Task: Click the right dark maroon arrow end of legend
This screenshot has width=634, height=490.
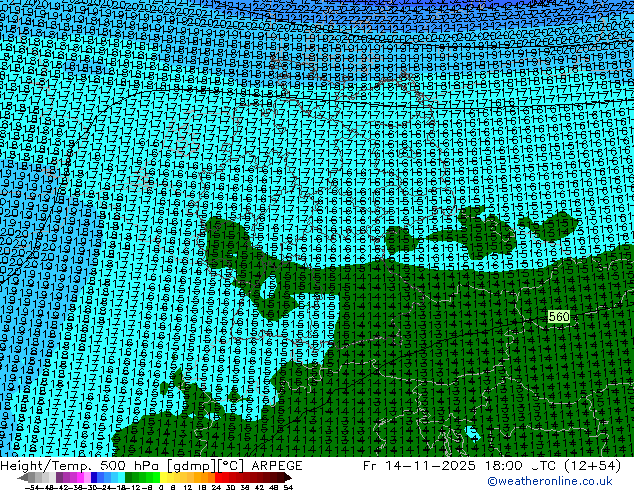Action: pyautogui.click(x=288, y=477)
